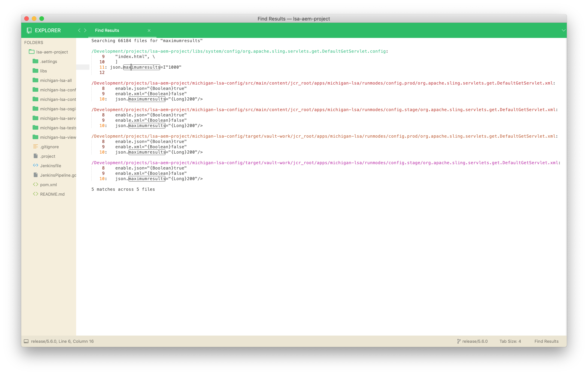Open the tab overflow chevron
Viewport: 588px width, 375px height.
563,30
